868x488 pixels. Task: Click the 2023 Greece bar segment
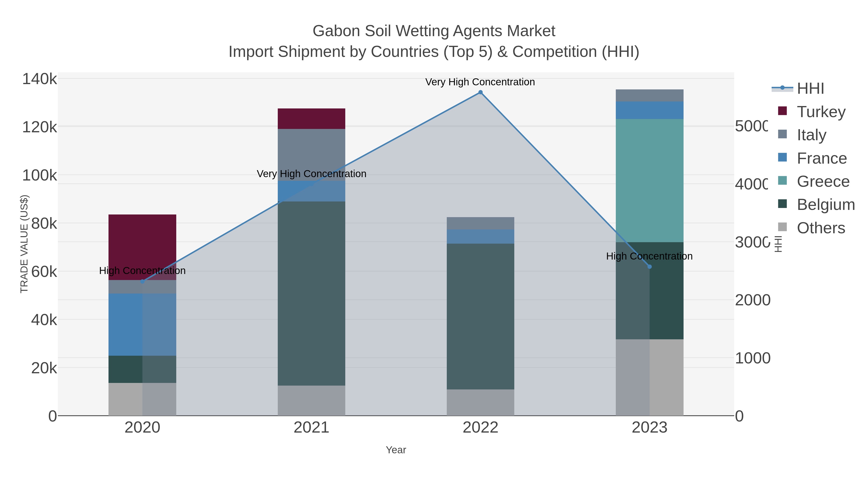(x=650, y=180)
